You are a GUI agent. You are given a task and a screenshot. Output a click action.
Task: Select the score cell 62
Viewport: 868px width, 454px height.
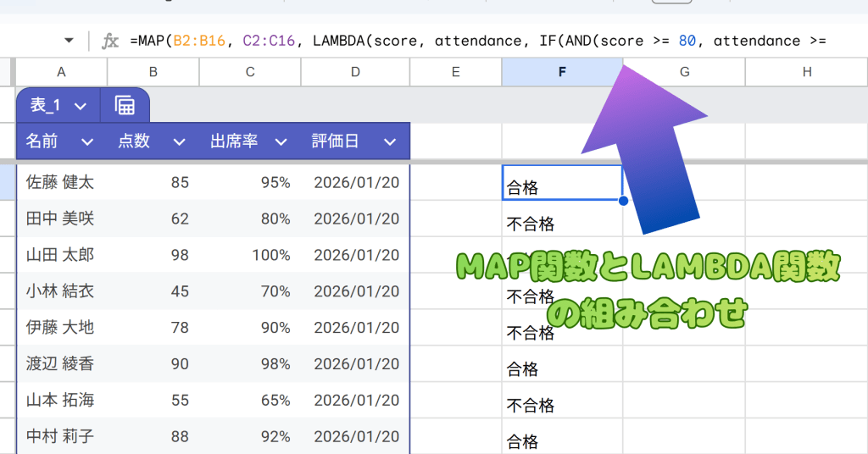tap(153, 219)
